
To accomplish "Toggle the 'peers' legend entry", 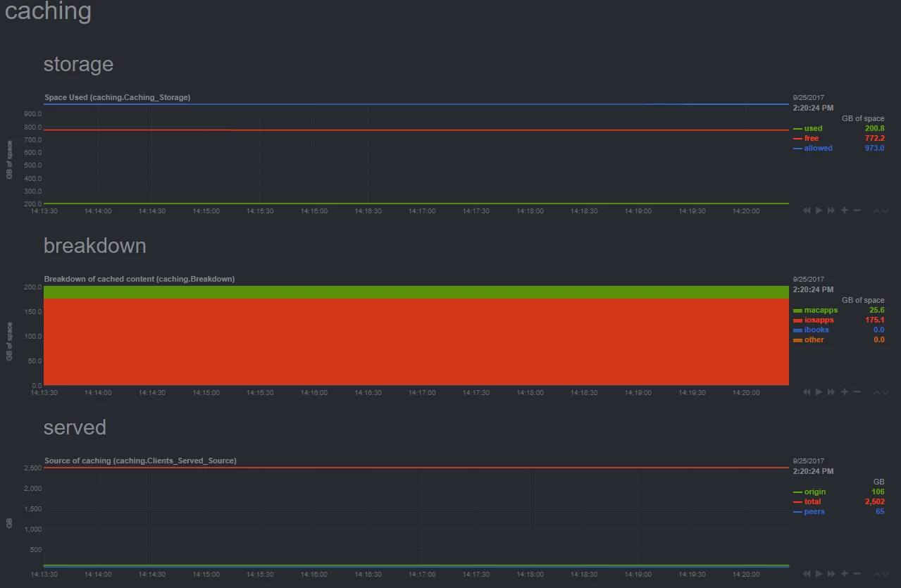I will (814, 512).
